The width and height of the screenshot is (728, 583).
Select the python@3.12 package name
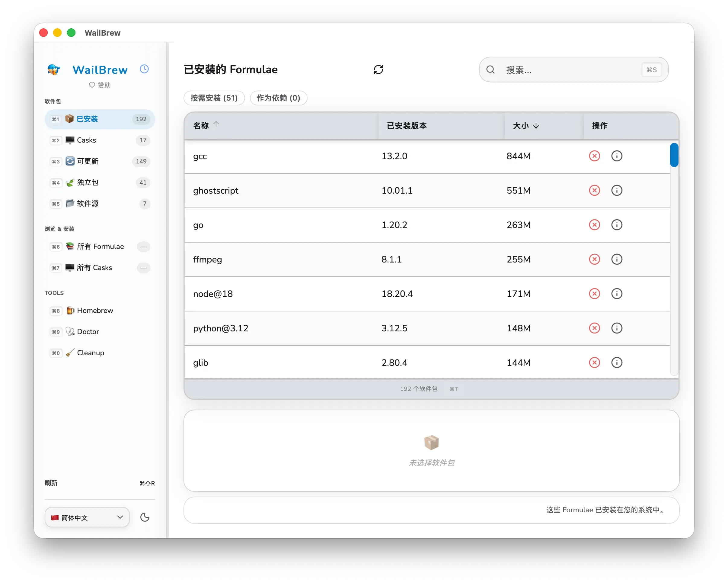pos(221,329)
